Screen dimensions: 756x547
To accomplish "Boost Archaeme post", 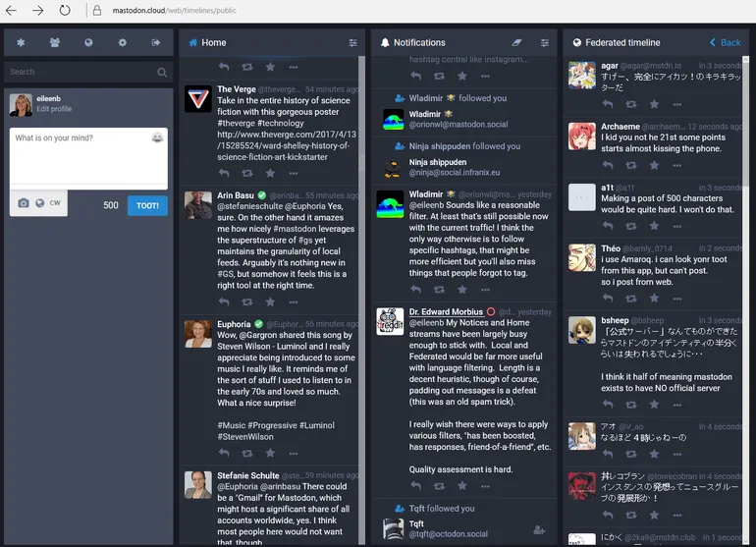I will (631, 165).
